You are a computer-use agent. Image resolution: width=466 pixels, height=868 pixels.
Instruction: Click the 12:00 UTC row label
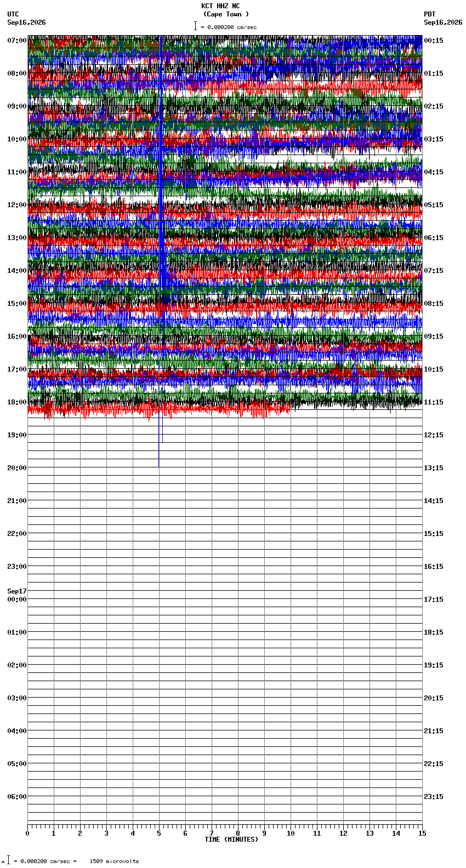[16, 205]
